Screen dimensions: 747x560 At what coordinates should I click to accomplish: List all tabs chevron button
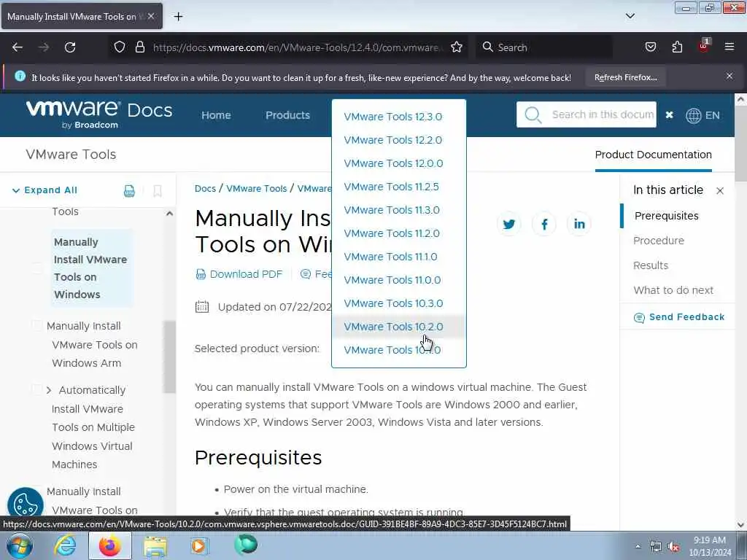click(630, 16)
